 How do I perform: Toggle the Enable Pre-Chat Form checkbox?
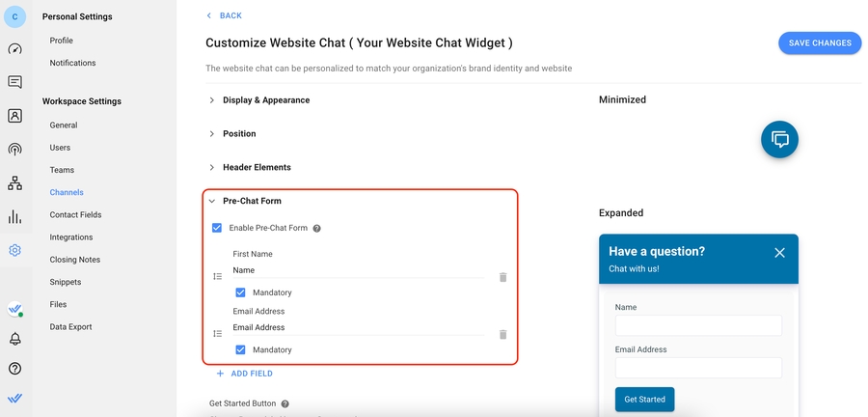point(217,229)
